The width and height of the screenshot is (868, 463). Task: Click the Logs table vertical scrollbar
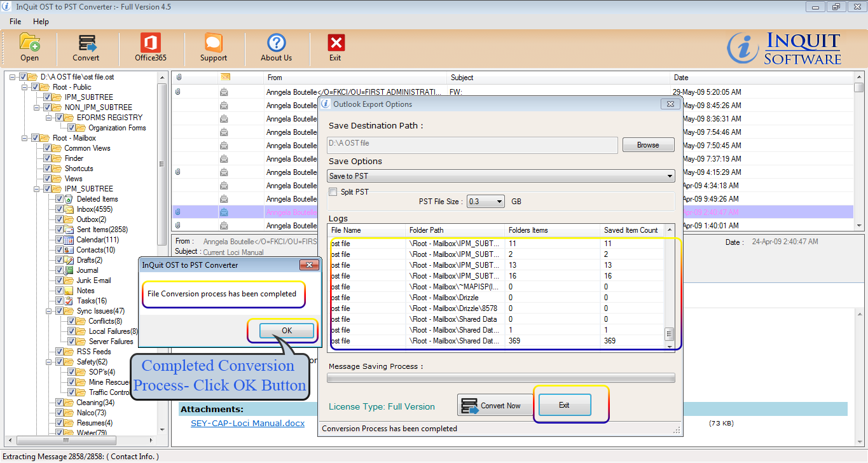(668, 286)
